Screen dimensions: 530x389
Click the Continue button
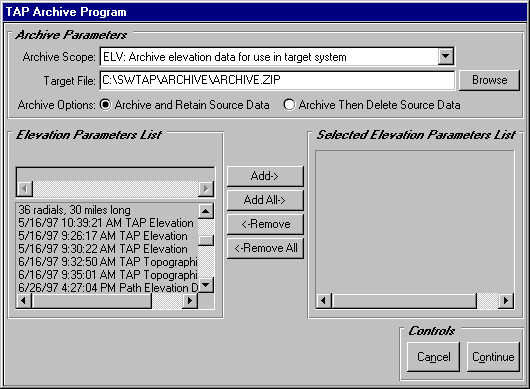[493, 357]
